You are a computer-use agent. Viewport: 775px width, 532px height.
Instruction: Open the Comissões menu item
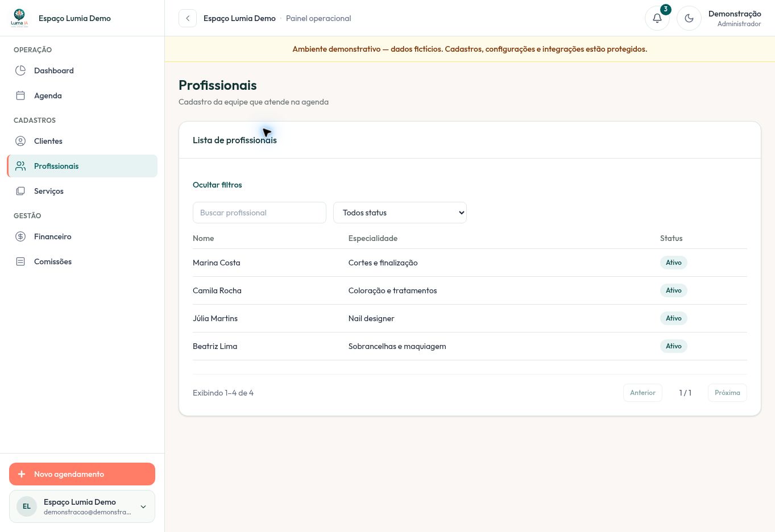tap(82, 261)
